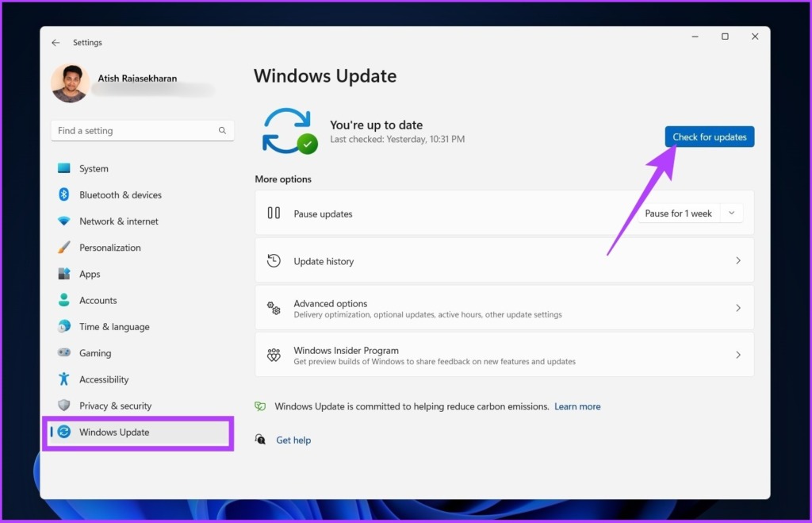
Task: Maximize the Settings window
Action: coord(725,37)
